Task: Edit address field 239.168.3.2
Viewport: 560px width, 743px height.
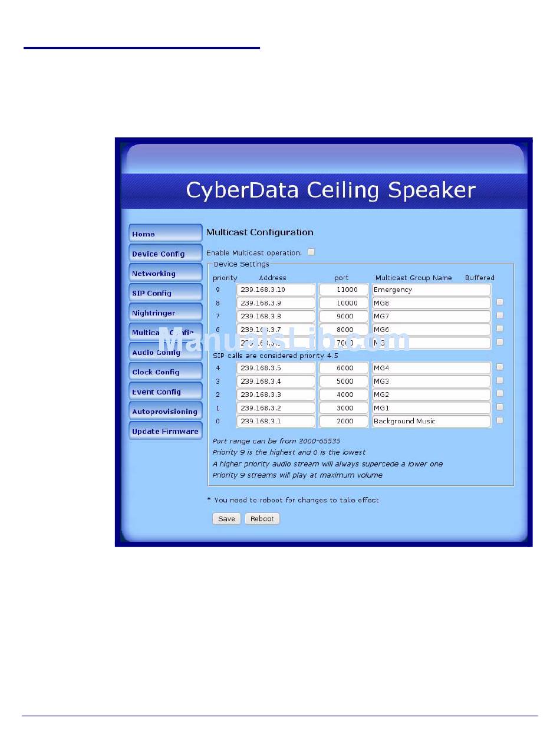Action: (276, 408)
